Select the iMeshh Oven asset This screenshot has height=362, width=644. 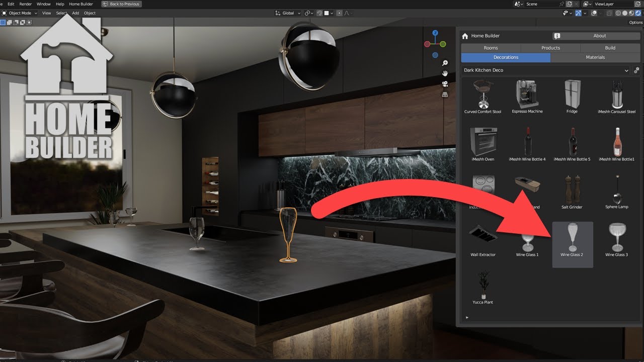pyautogui.click(x=482, y=144)
